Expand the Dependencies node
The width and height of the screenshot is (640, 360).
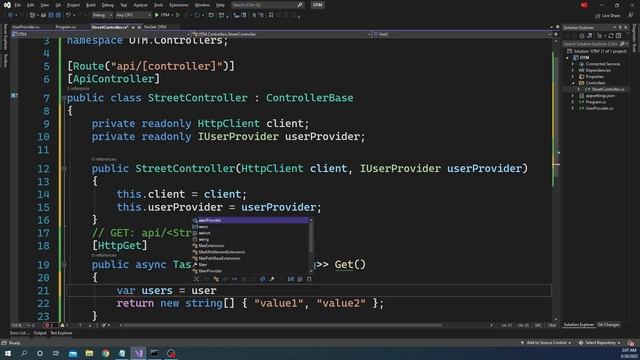coord(573,70)
